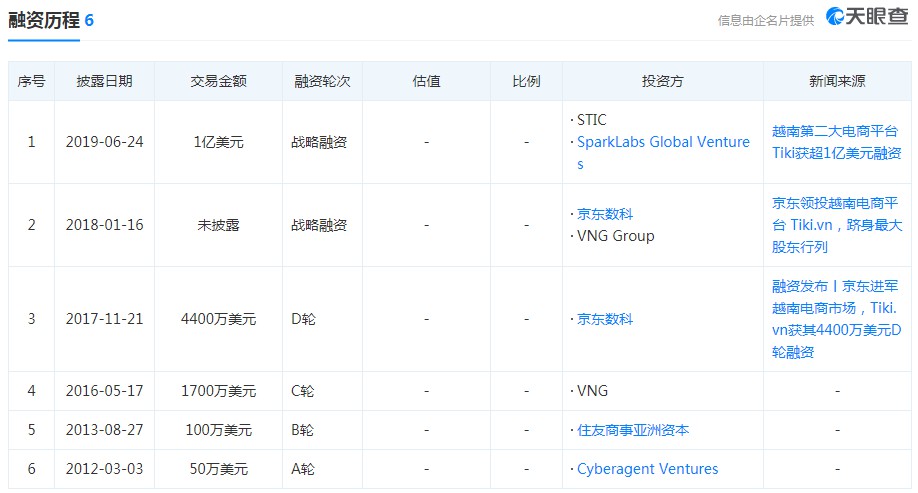Viewport: 918px width, 493px height.
Task: Select the amount 1亿美元
Action: [x=218, y=142]
